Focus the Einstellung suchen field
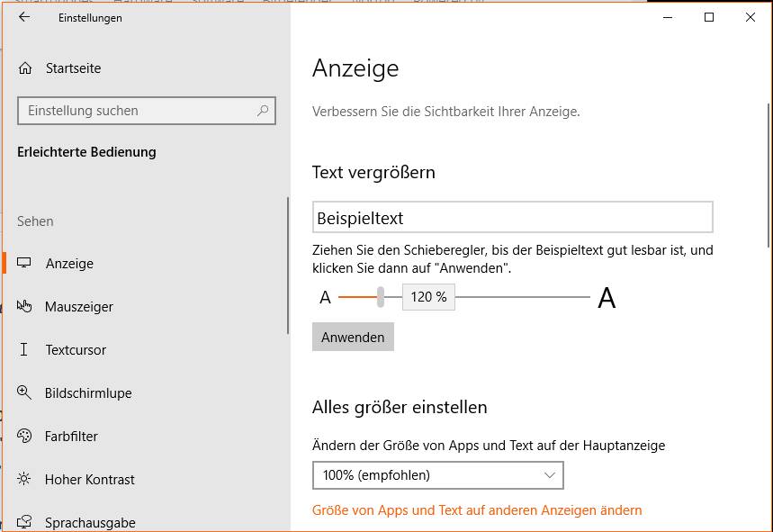The image size is (773, 532). point(147,111)
